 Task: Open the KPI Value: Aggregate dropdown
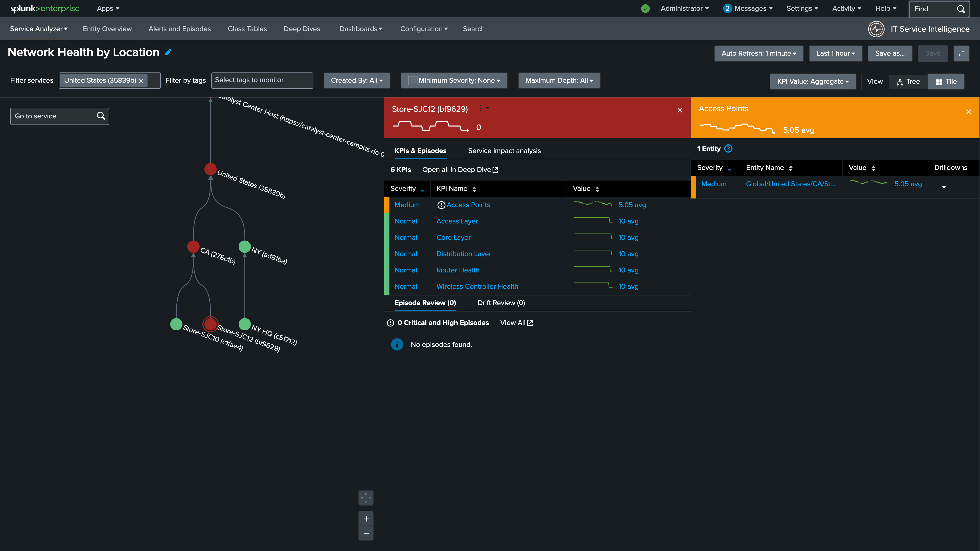coord(813,81)
